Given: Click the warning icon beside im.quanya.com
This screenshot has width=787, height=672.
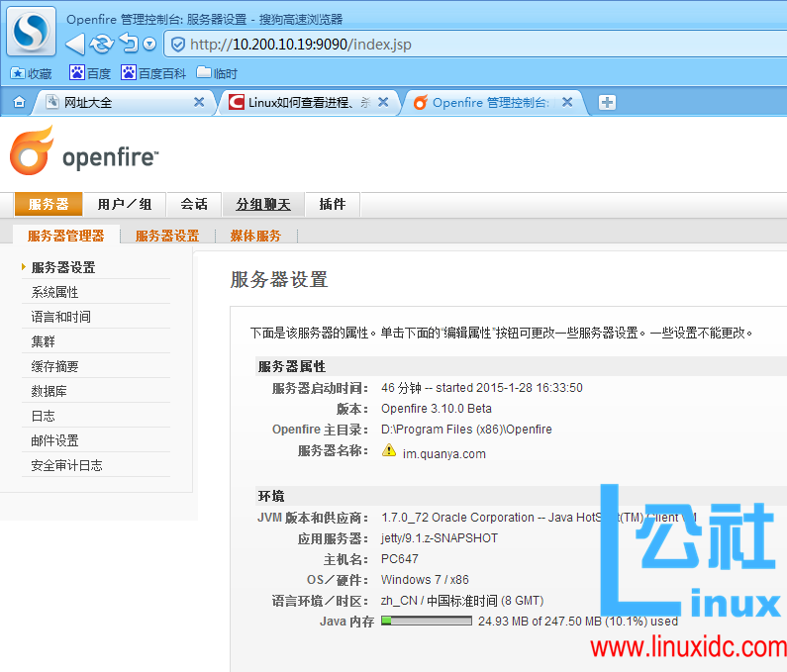Looking at the screenshot, I should (x=389, y=450).
